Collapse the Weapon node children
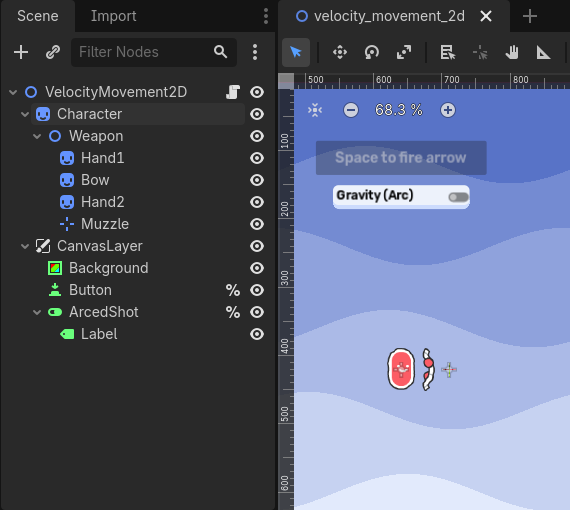This screenshot has width=570, height=510. [37, 136]
